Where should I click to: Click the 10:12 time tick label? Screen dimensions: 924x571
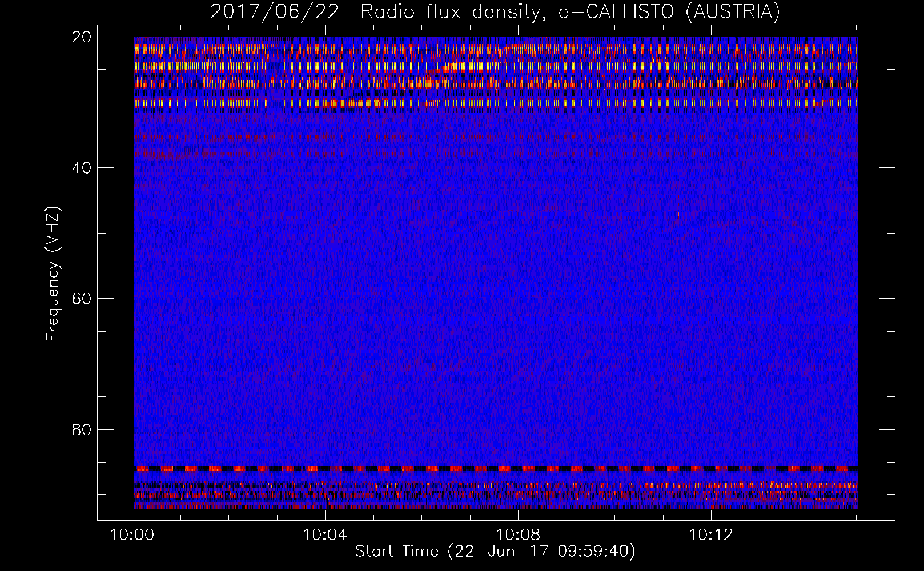[x=711, y=535]
